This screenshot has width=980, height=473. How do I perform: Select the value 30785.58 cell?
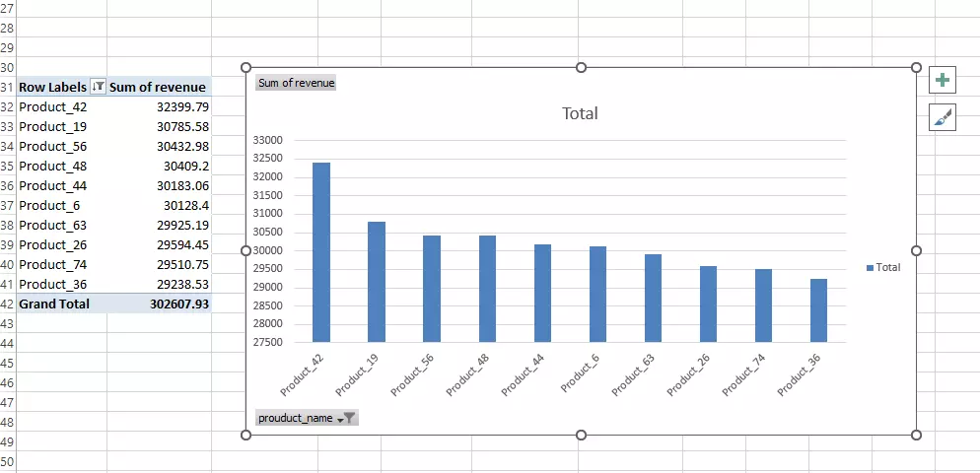[x=160, y=127]
